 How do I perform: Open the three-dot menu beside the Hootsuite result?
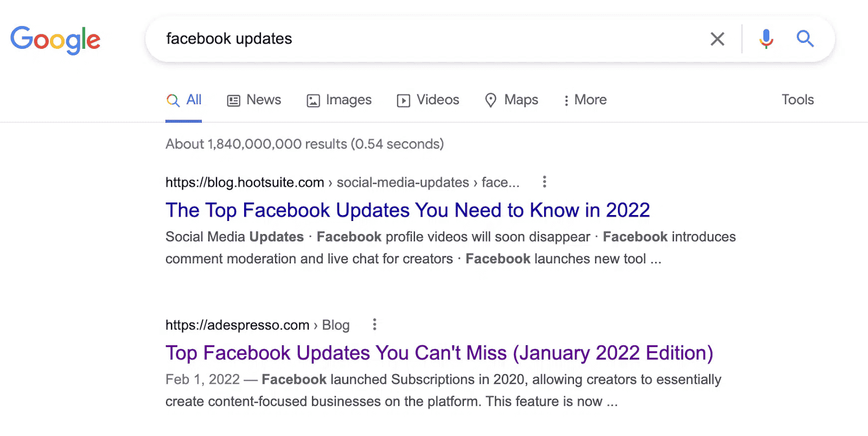coord(545,182)
